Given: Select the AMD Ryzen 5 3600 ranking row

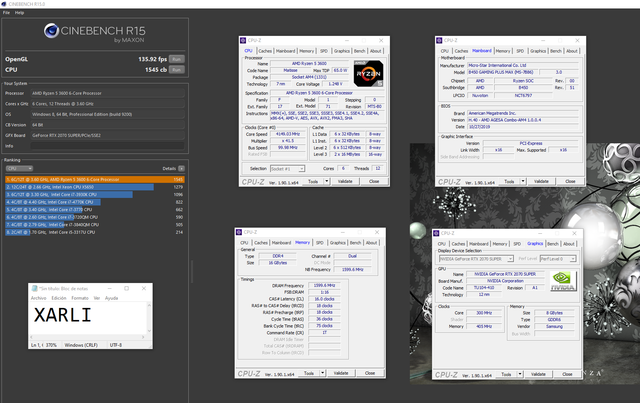Looking at the screenshot, I should pyautogui.click(x=95, y=179).
